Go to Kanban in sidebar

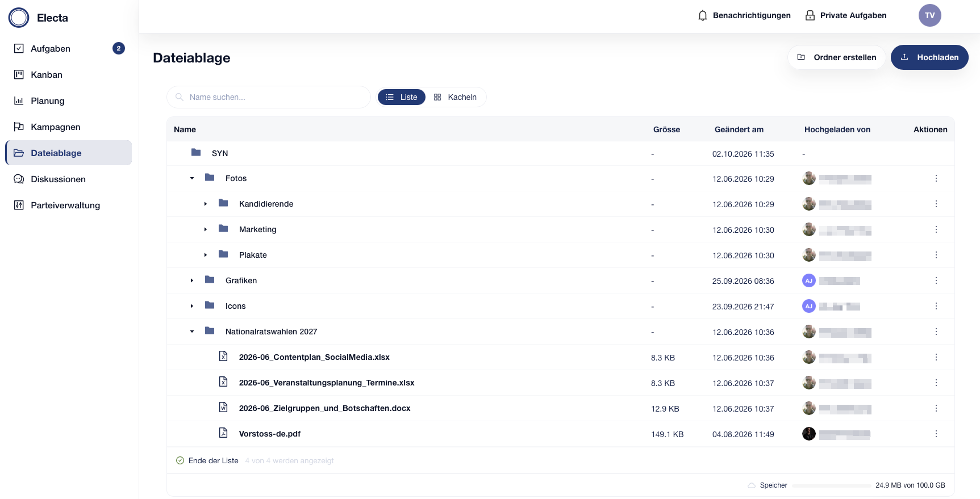point(69,74)
